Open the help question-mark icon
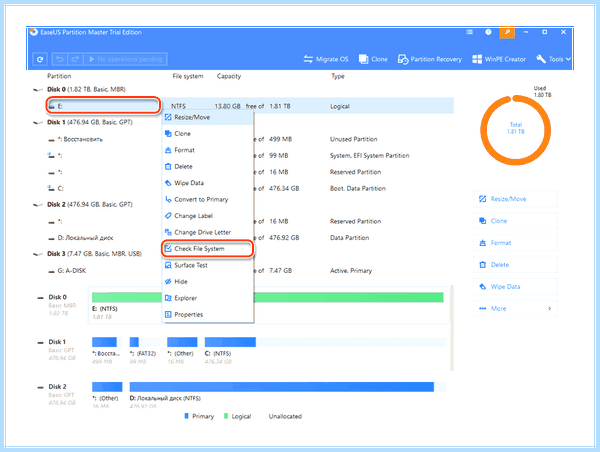The image size is (600, 452). click(488, 32)
